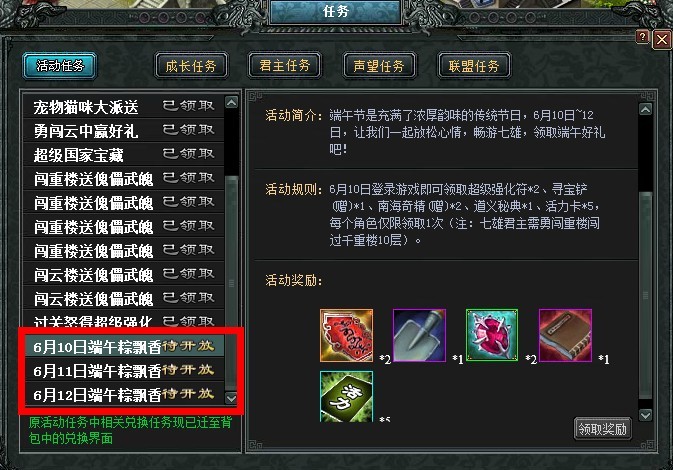Screen dimensions: 673x470
Task: Open help with the question mark icon
Action: tap(642, 37)
